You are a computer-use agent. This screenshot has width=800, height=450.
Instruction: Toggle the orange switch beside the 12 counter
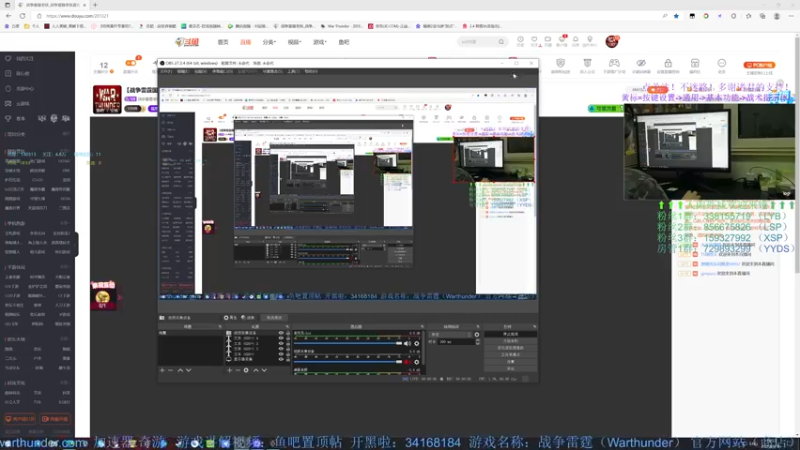click(131, 63)
